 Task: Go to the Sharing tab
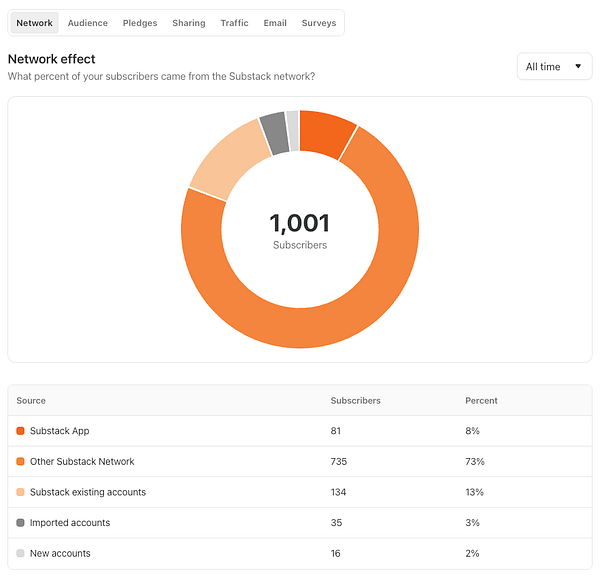click(x=189, y=23)
